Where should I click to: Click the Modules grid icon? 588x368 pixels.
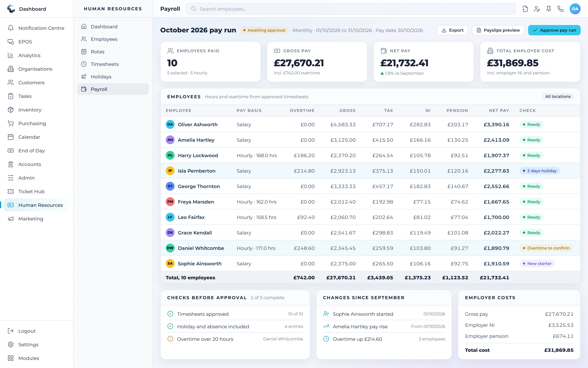pyautogui.click(x=11, y=358)
